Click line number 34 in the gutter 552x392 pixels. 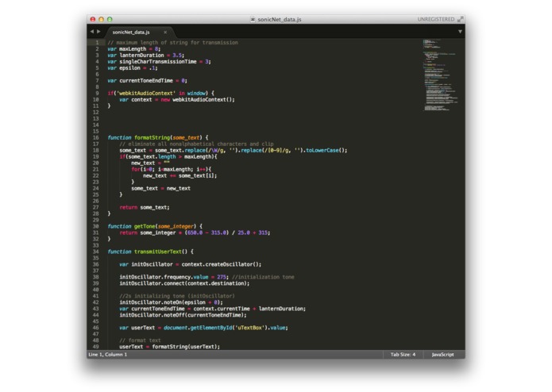(96, 252)
